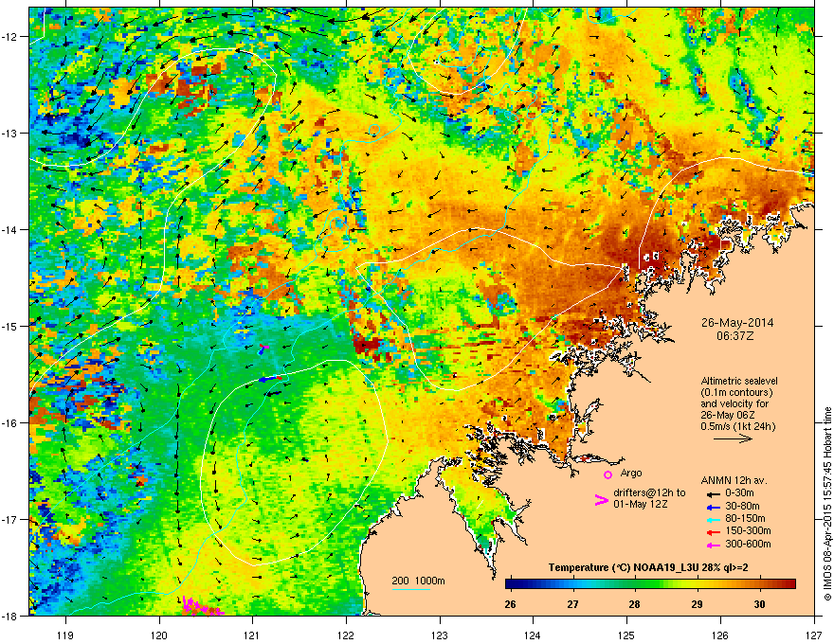
Task: Click the latitude axis label '-16'
Action: [x=9, y=423]
